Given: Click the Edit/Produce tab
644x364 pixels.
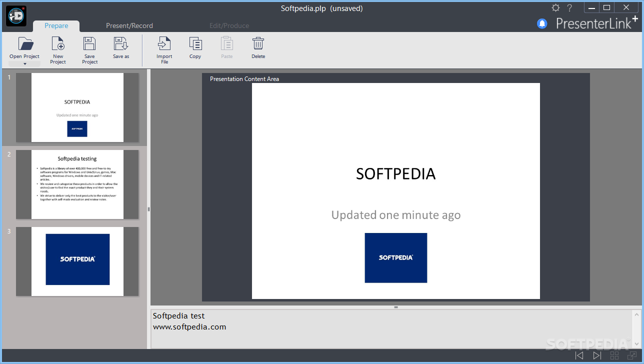Looking at the screenshot, I should click(229, 26).
